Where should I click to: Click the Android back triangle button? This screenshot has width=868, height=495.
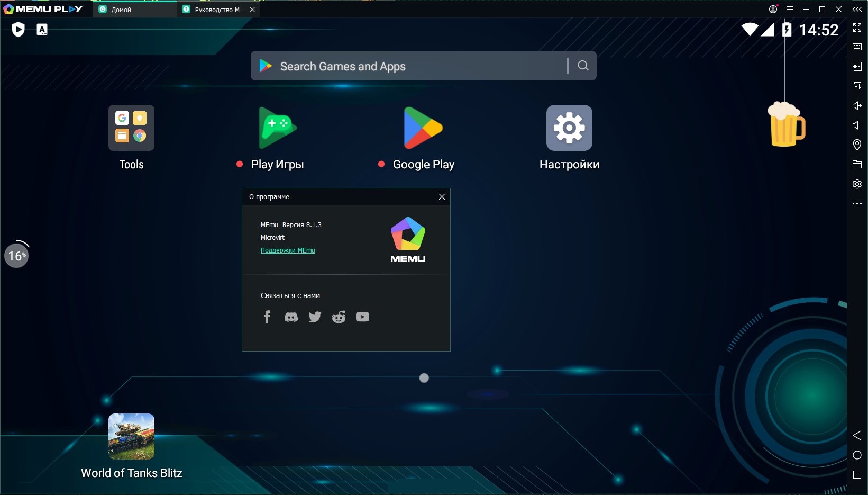pyautogui.click(x=857, y=435)
